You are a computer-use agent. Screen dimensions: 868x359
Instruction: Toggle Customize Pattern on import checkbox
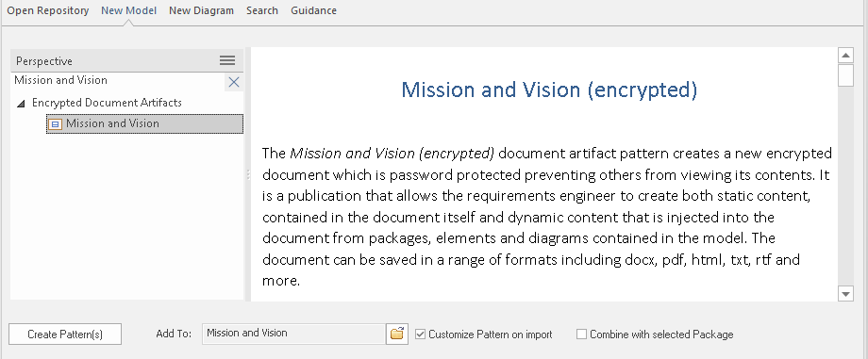(x=420, y=335)
